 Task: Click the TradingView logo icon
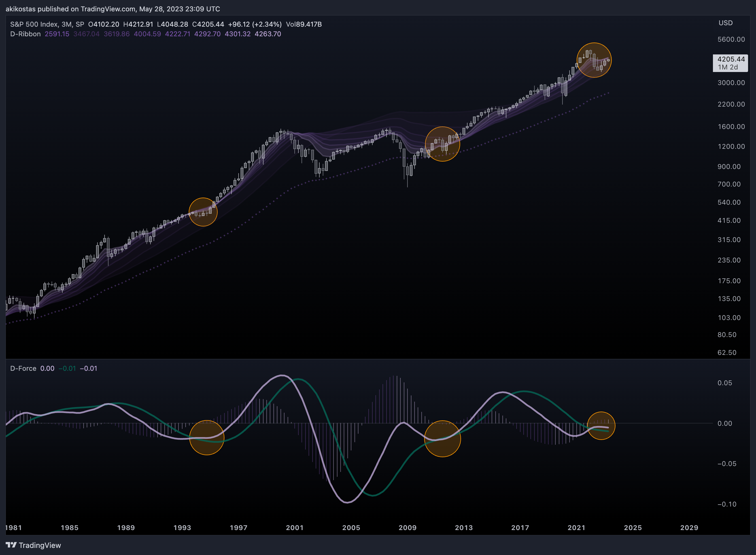coord(11,545)
